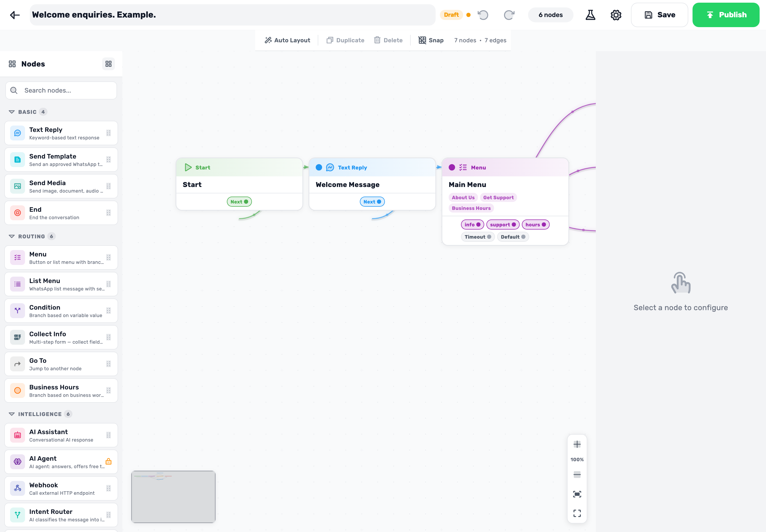Select the Condition node icon
This screenshot has height=532, width=766.
coord(18,311)
